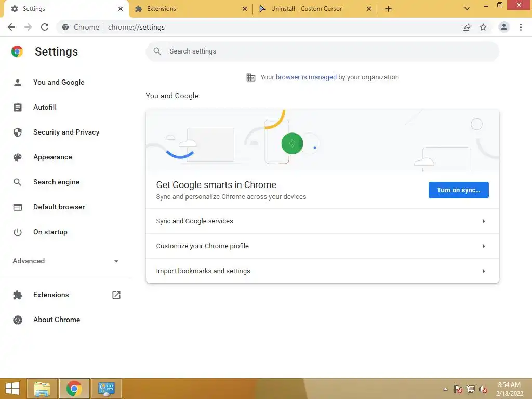Click the taskbar clock and date
Screen dimensions: 532x399
tap(509, 389)
